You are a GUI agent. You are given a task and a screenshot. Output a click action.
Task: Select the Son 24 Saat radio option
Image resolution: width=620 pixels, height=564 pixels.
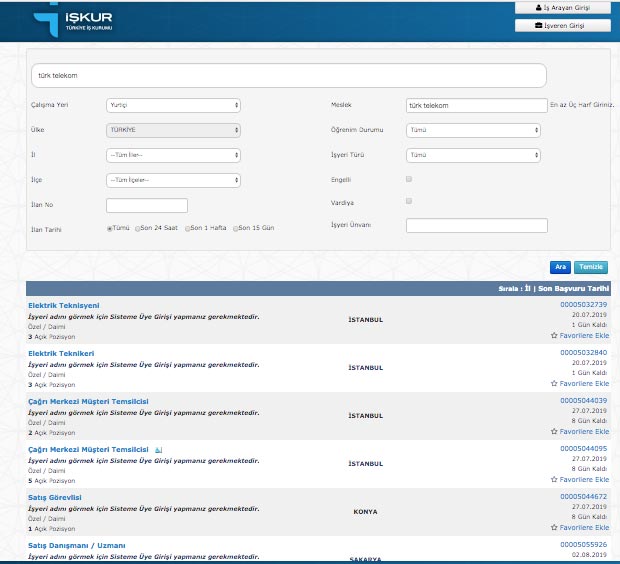coord(138,229)
